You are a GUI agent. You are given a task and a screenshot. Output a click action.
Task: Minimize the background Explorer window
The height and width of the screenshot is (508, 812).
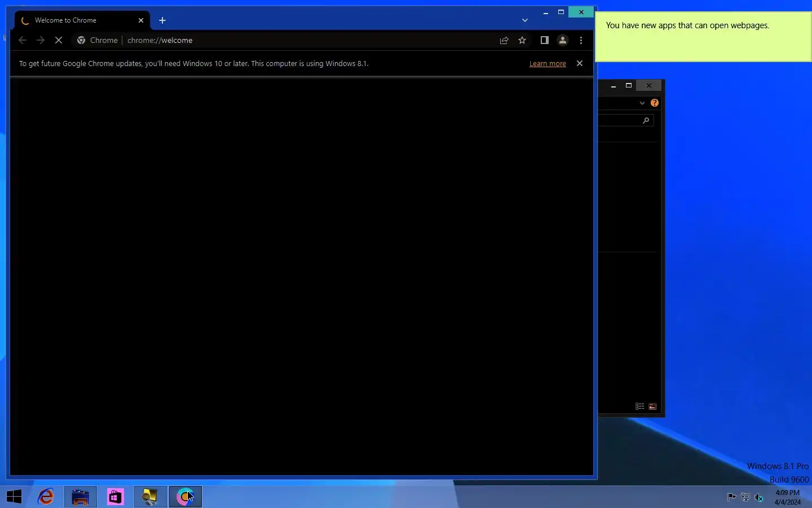pos(614,86)
